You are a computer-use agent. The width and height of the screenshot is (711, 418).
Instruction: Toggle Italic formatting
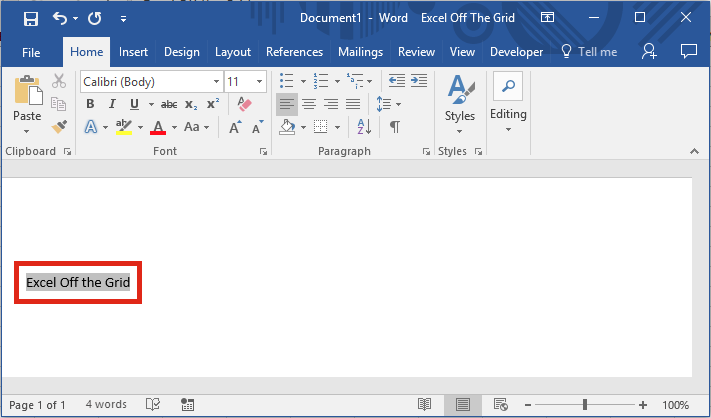coord(112,104)
